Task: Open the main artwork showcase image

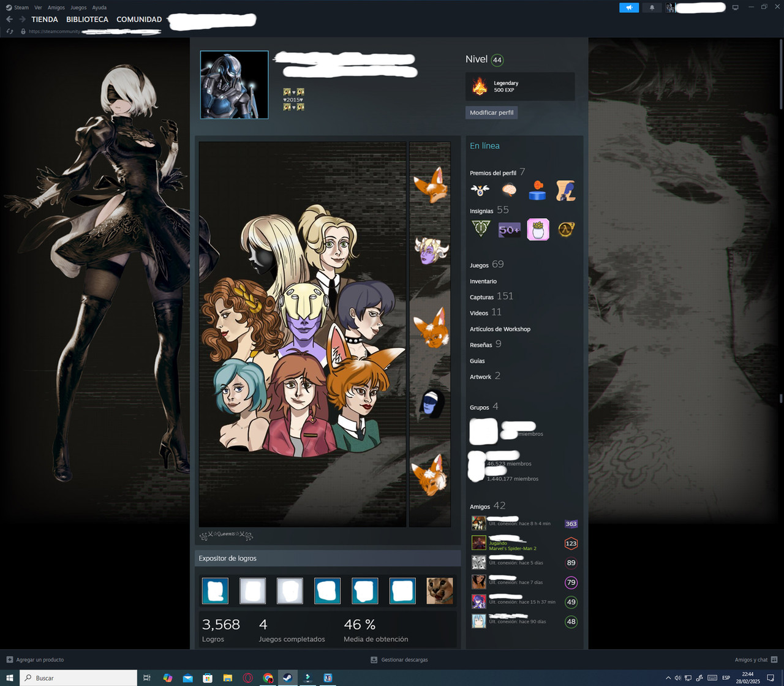Action: [303, 334]
